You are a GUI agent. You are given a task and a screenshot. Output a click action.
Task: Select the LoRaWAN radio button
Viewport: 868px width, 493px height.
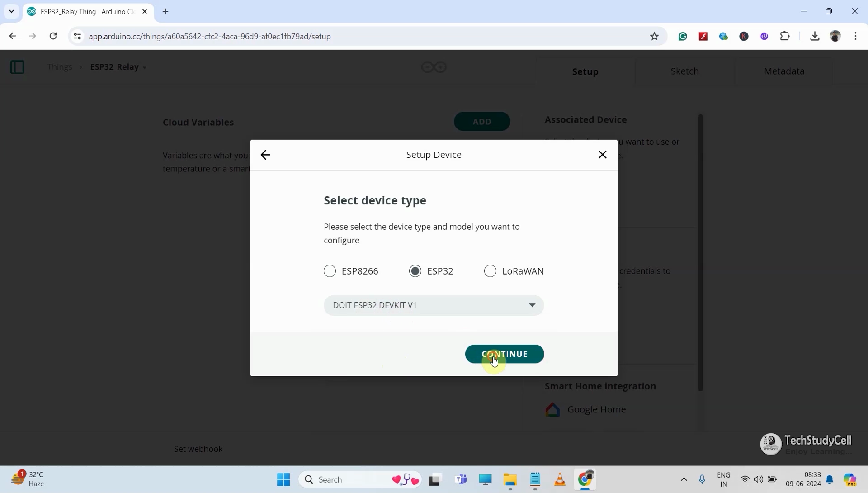490,270
